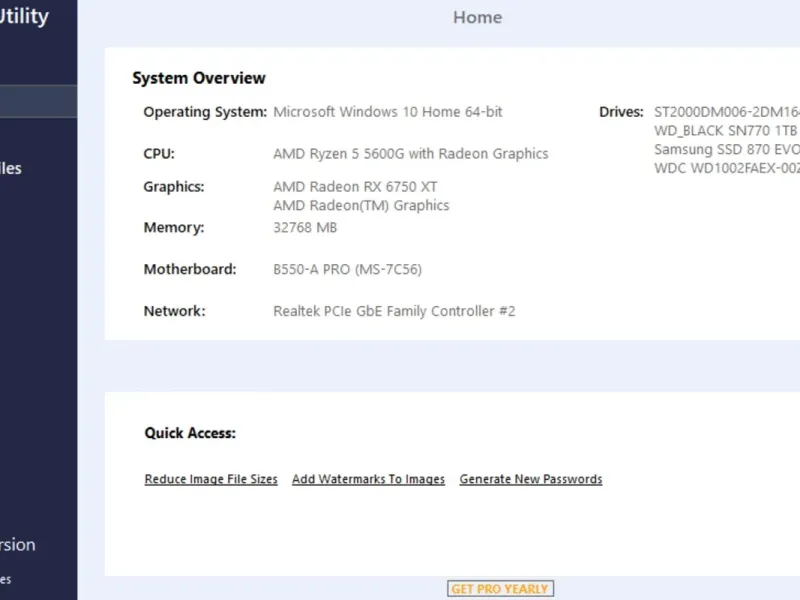The width and height of the screenshot is (800, 600).
Task: Click the 32768 MB memory value
Action: [305, 227]
